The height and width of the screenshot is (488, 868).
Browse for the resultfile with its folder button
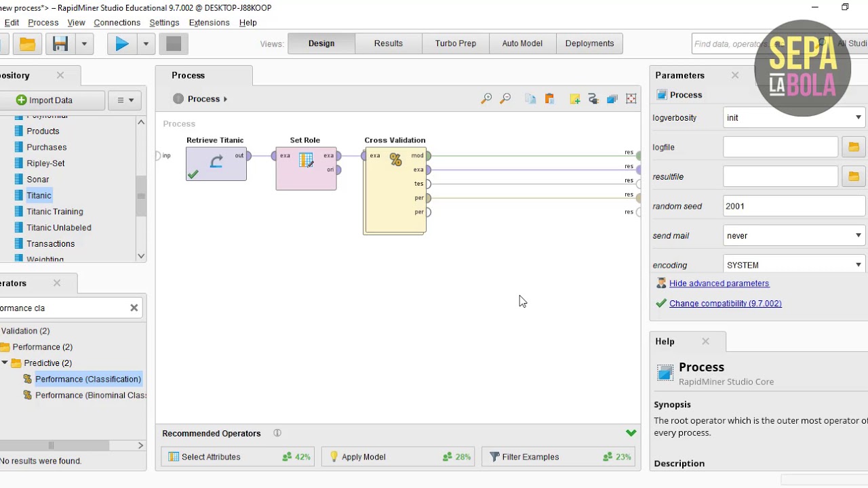pos(854,177)
